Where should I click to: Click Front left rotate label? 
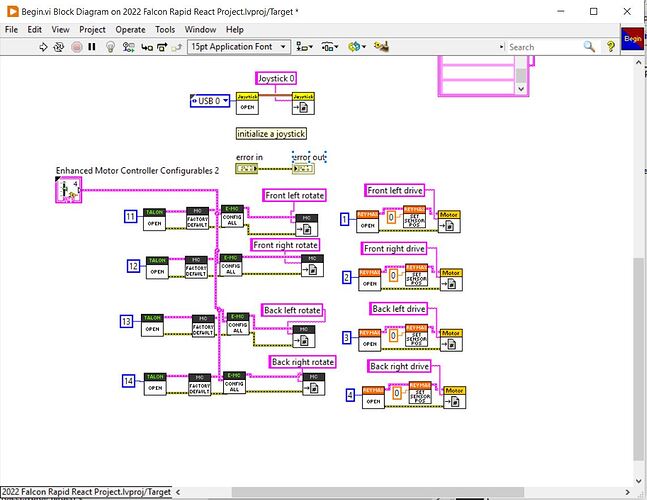[x=294, y=196]
